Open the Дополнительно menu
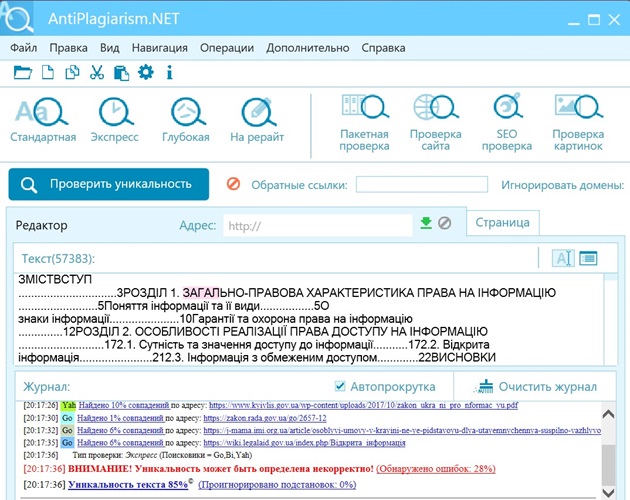This screenshot has width=630, height=500. coord(307,48)
